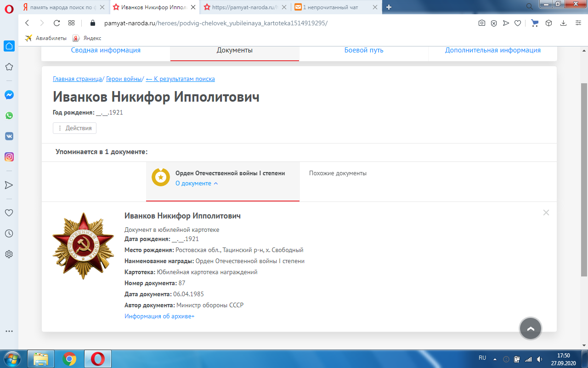Reload the page with refresh icon
The width and height of the screenshot is (588, 368).
57,23
